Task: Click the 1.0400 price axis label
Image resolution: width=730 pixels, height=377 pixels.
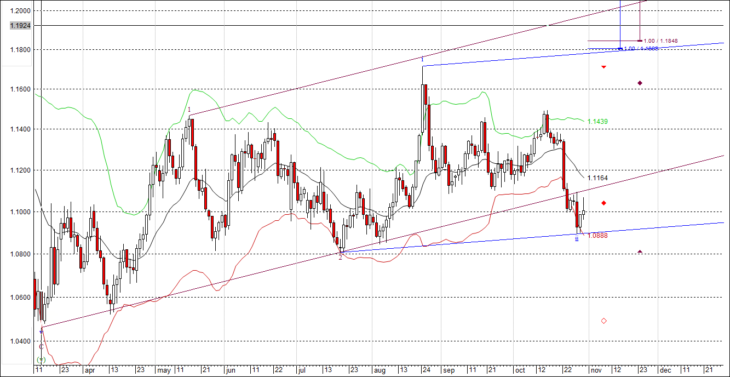Action: click(20, 342)
